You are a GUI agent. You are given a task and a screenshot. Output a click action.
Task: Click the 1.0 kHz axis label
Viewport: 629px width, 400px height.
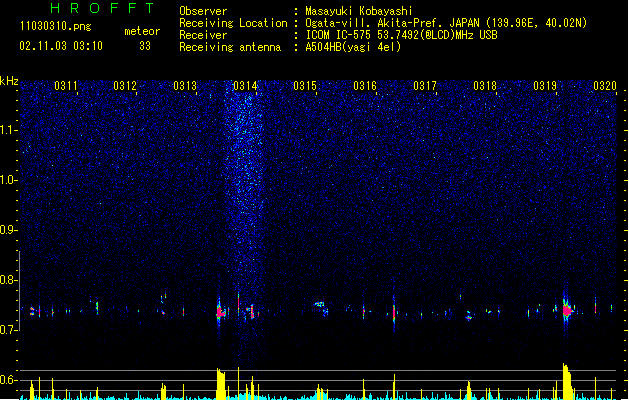pyautogui.click(x=9, y=180)
